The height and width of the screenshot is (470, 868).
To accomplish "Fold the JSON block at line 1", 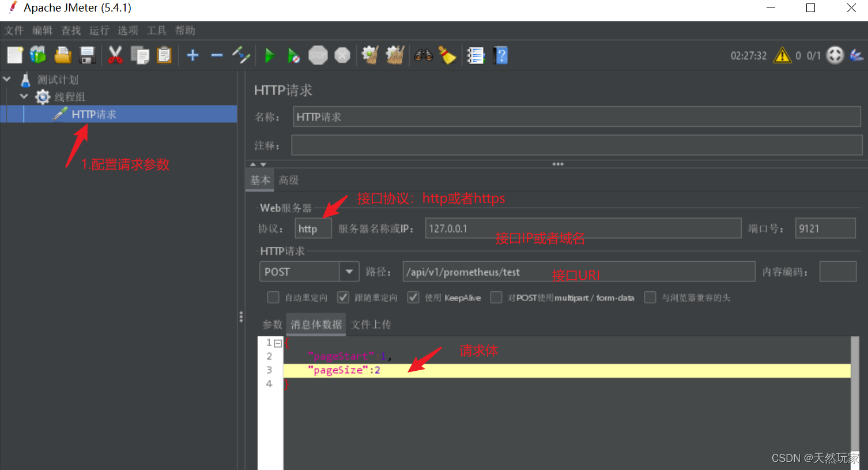I will [x=278, y=343].
